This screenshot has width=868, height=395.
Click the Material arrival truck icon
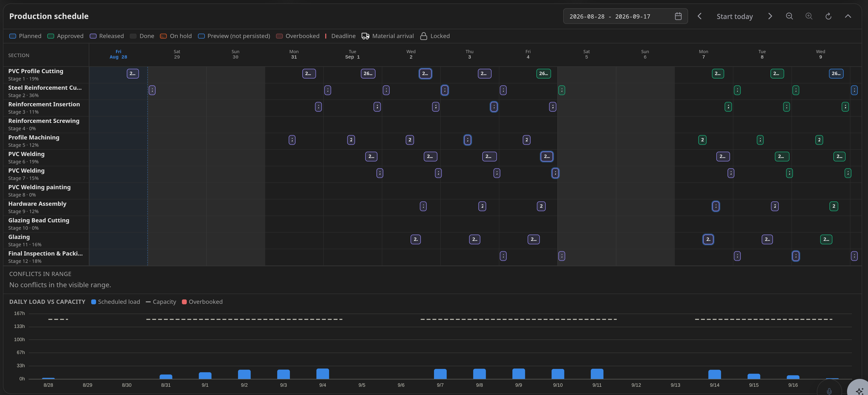(x=365, y=36)
